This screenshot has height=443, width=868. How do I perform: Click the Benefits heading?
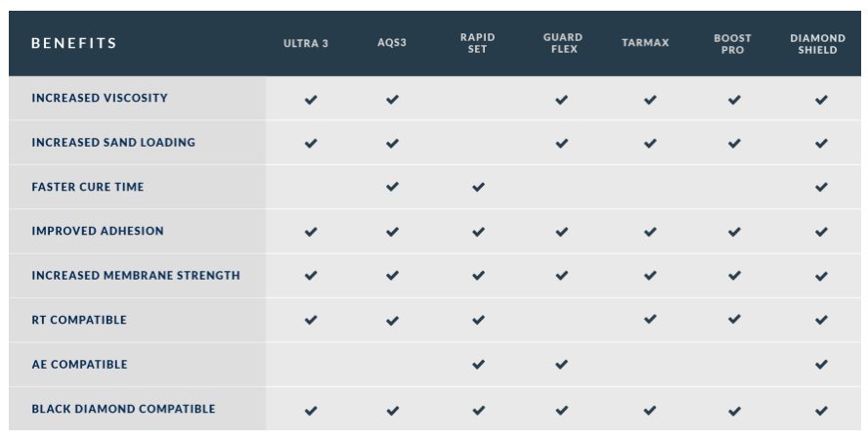click(x=73, y=43)
